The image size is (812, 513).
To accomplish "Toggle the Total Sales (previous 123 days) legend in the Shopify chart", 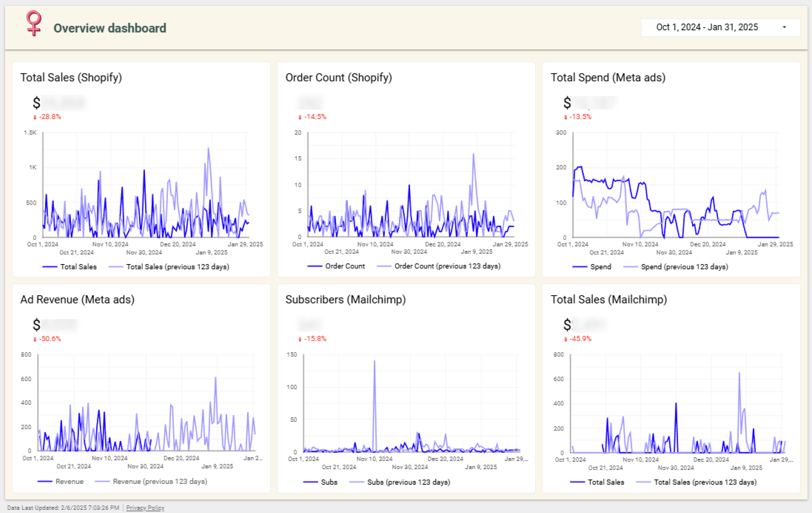I will click(177, 267).
